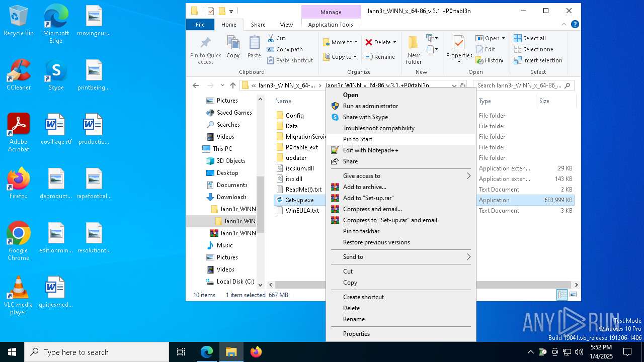Click the Size column header
Viewport: 644px width, 362px height.
click(x=556, y=101)
